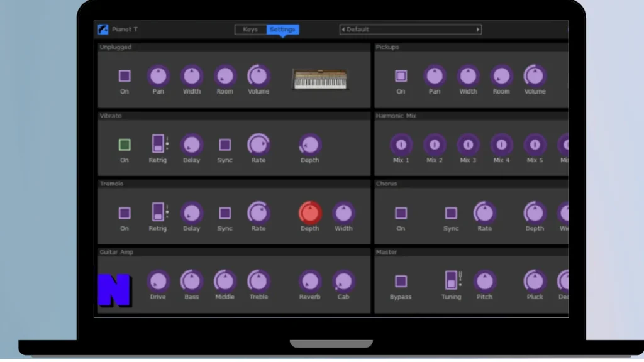The width and height of the screenshot is (644, 362).
Task: Click the Guitar Amp Reverb knob
Action: click(310, 282)
